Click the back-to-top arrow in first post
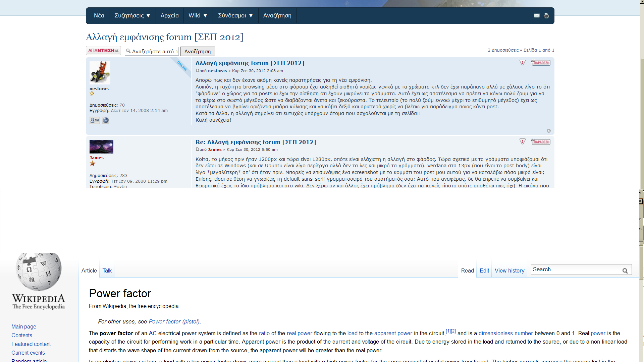The image size is (644, 362). click(x=549, y=131)
